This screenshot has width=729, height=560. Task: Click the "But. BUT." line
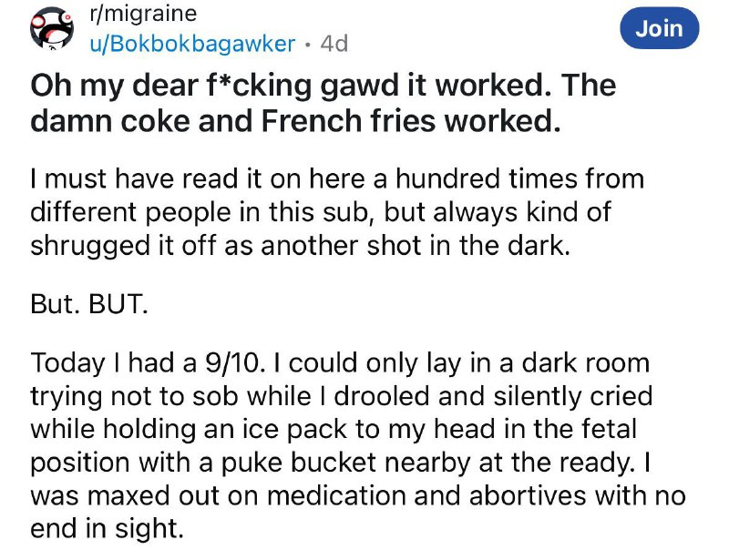tap(88, 303)
